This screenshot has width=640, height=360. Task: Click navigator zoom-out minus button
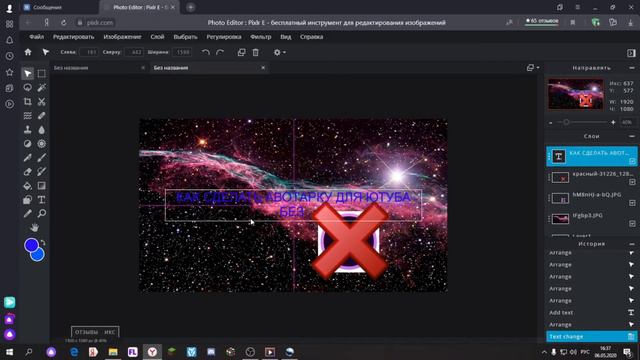[551, 122]
